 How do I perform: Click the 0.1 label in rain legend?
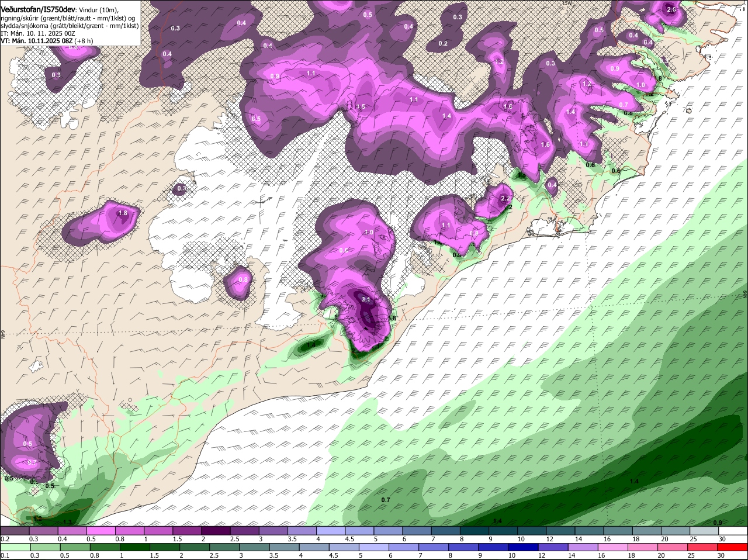coord(5,555)
